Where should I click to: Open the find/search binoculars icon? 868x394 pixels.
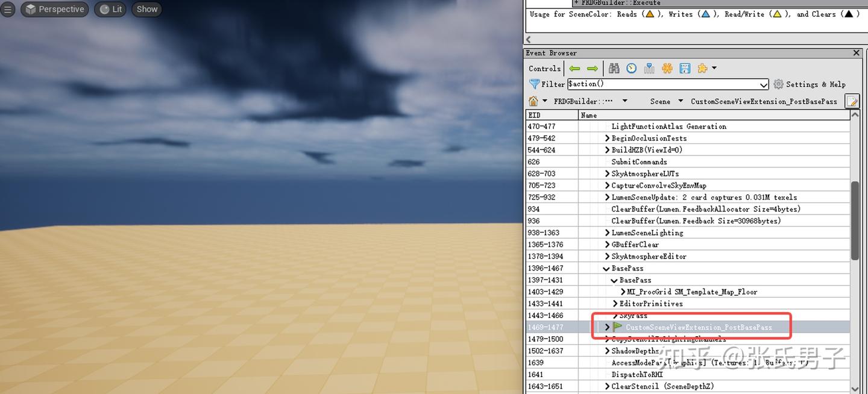click(614, 68)
